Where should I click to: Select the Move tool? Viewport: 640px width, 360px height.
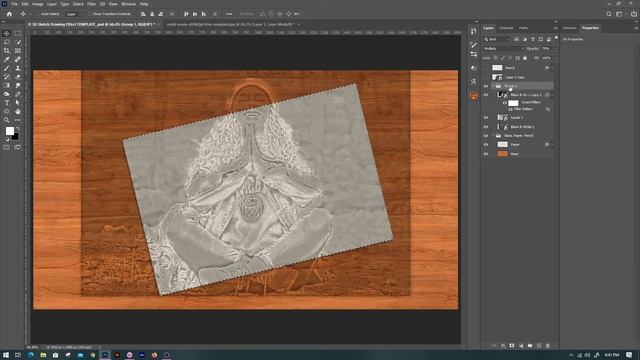(7, 33)
